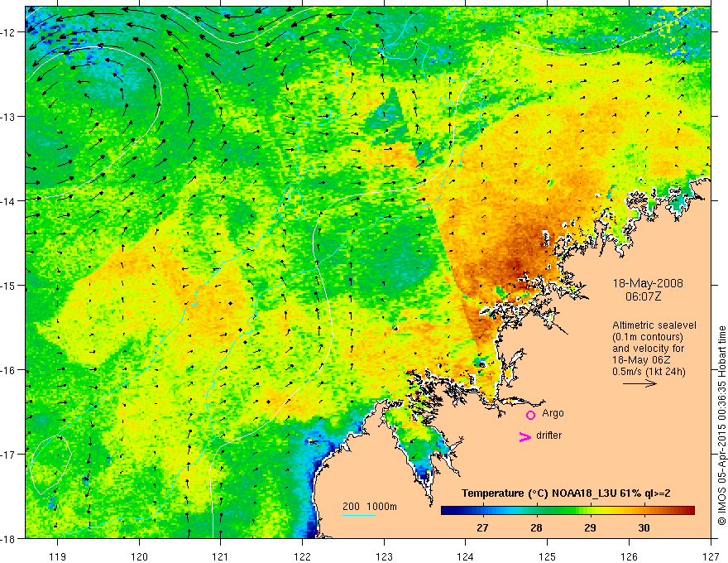This screenshot has height=563, width=728.
Task: Click the drifter legend label
Action: pos(548,435)
